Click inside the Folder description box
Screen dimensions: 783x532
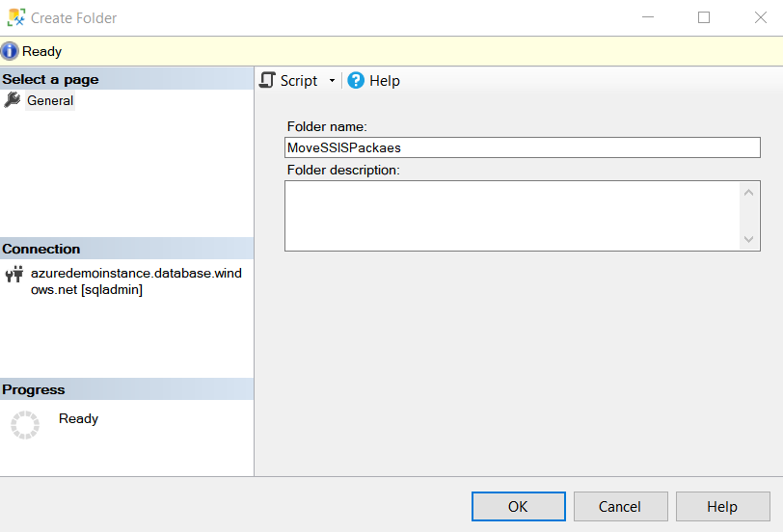tap(512, 216)
